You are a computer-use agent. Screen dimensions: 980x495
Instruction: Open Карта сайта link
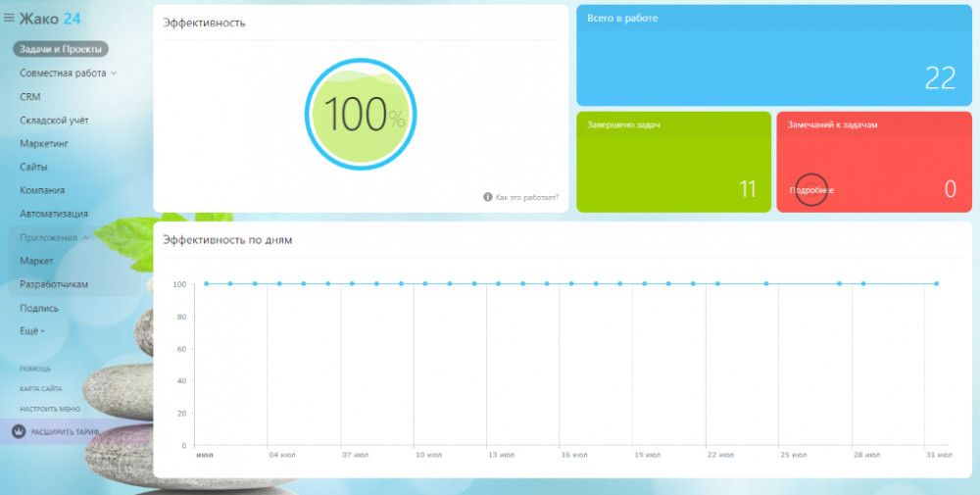point(40,389)
